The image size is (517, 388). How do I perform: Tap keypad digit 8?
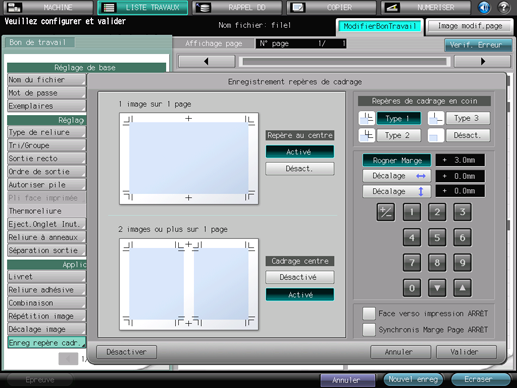pos(437,263)
